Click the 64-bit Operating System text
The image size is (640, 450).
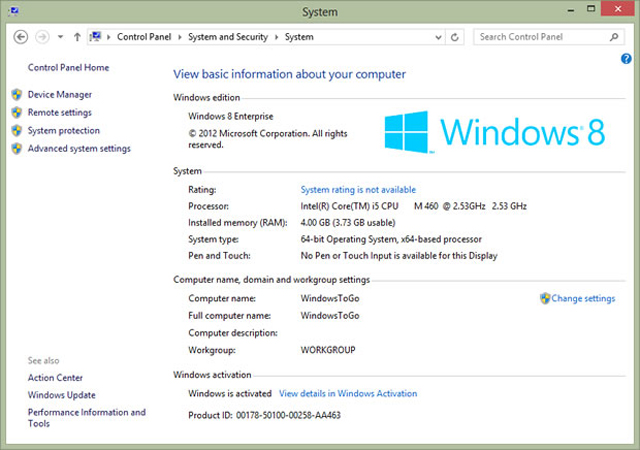391,239
